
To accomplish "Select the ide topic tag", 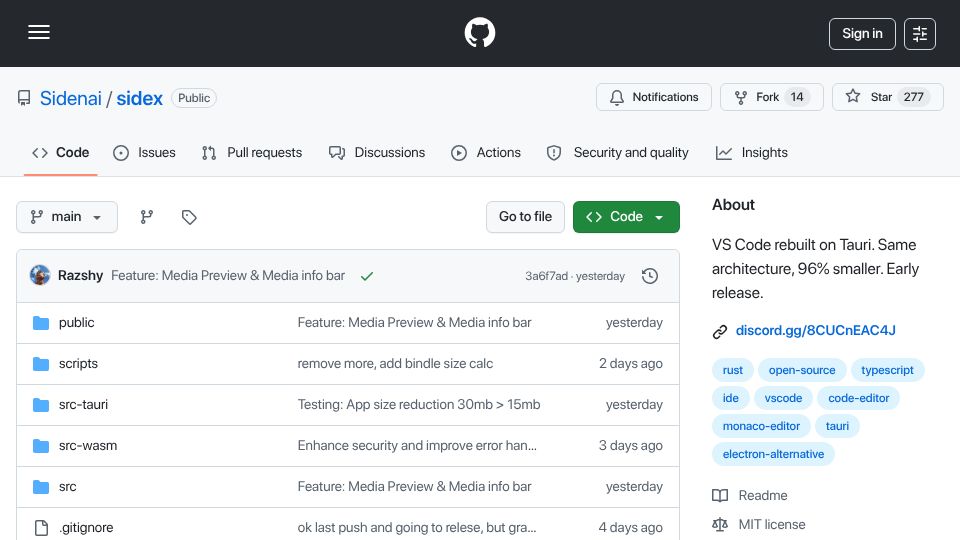I will [x=730, y=399].
